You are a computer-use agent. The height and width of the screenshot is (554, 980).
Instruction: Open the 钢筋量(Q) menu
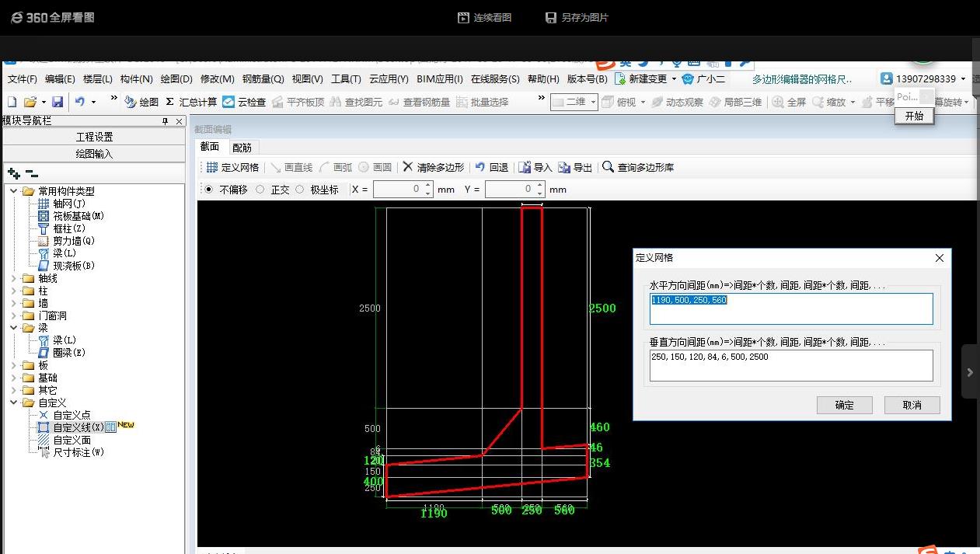pyautogui.click(x=263, y=79)
